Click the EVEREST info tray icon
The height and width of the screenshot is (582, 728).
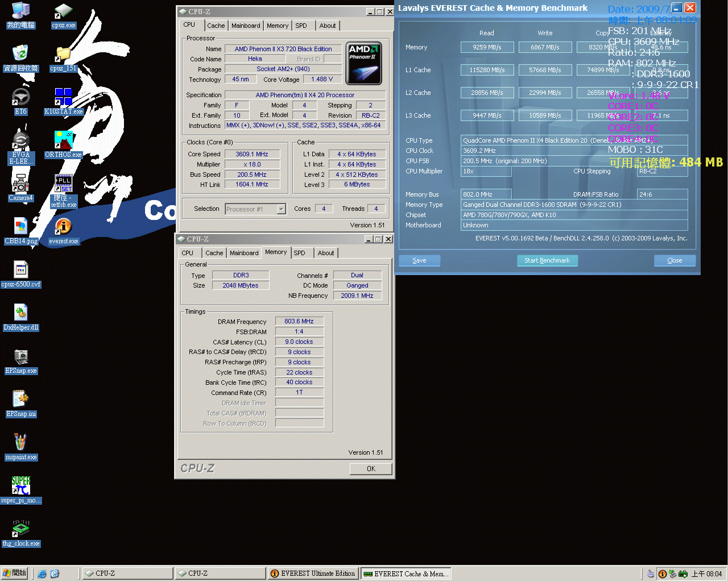click(x=662, y=574)
